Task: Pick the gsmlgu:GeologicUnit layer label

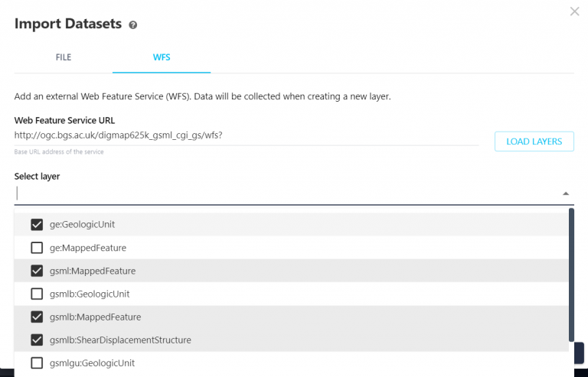Action: (92, 362)
